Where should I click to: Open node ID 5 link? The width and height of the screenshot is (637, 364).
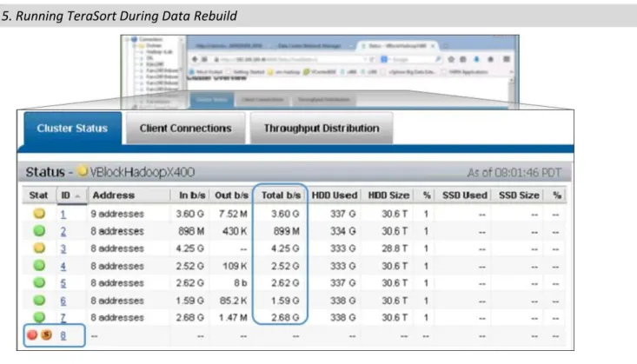63,283
